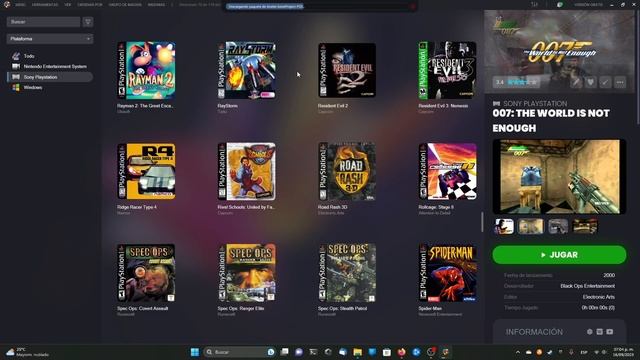Click the Black Ops Entertainment developer link

(x=587, y=286)
